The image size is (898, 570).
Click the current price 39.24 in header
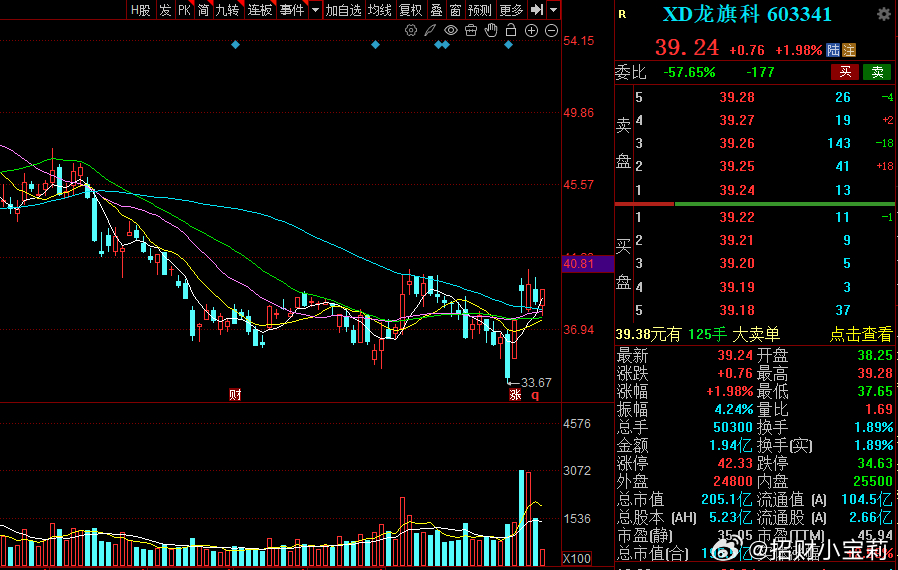point(687,48)
